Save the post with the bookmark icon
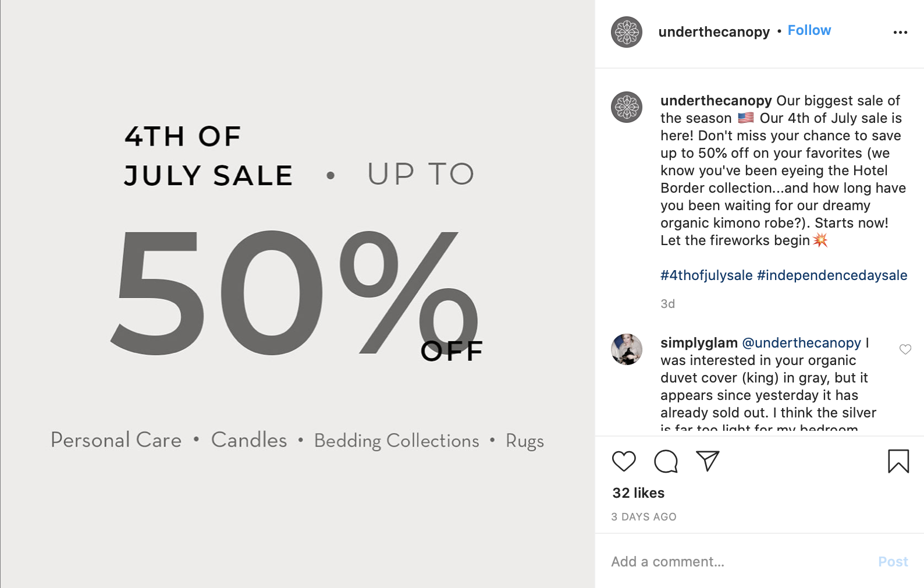 click(x=898, y=461)
